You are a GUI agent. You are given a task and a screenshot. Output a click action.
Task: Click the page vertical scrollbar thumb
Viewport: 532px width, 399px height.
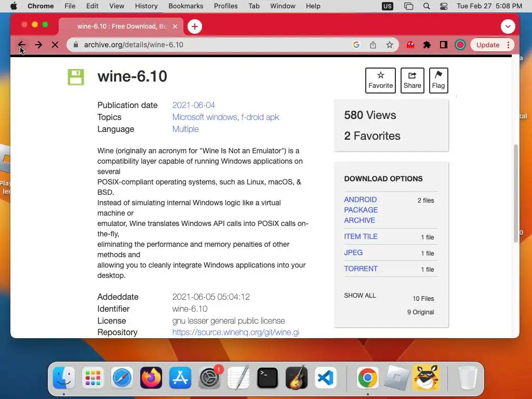tap(516, 193)
